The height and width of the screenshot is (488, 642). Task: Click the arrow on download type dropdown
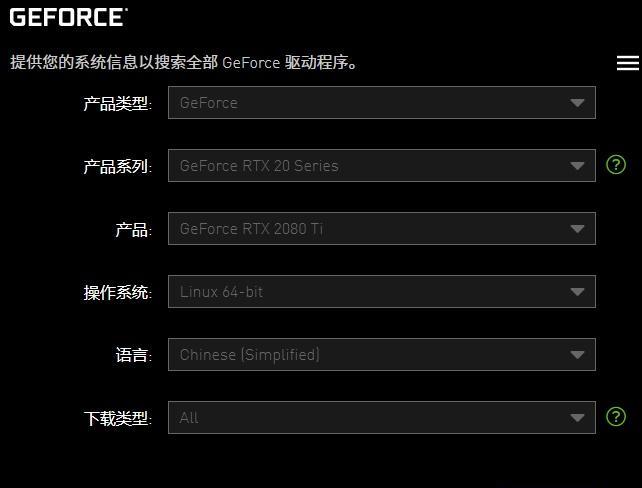pos(577,418)
